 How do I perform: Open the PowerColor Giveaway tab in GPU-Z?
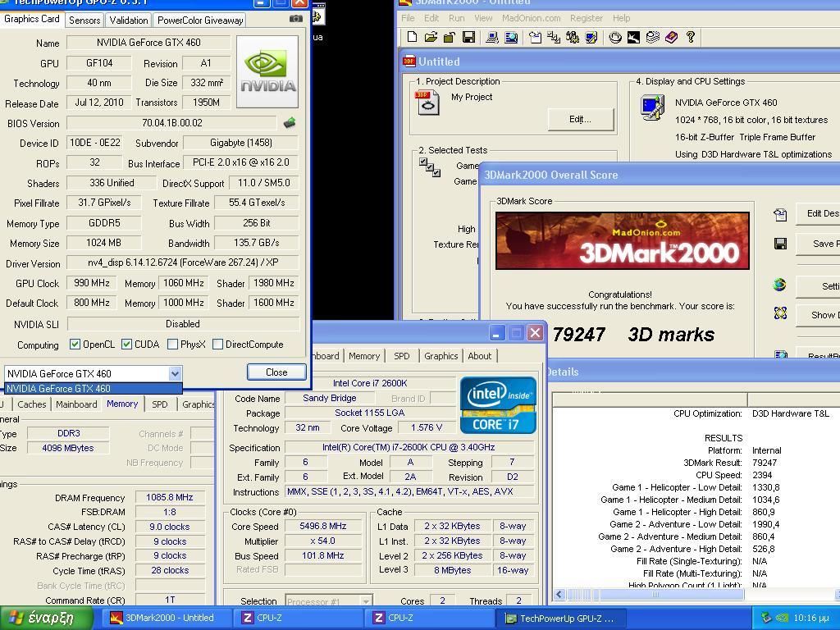pyautogui.click(x=200, y=21)
